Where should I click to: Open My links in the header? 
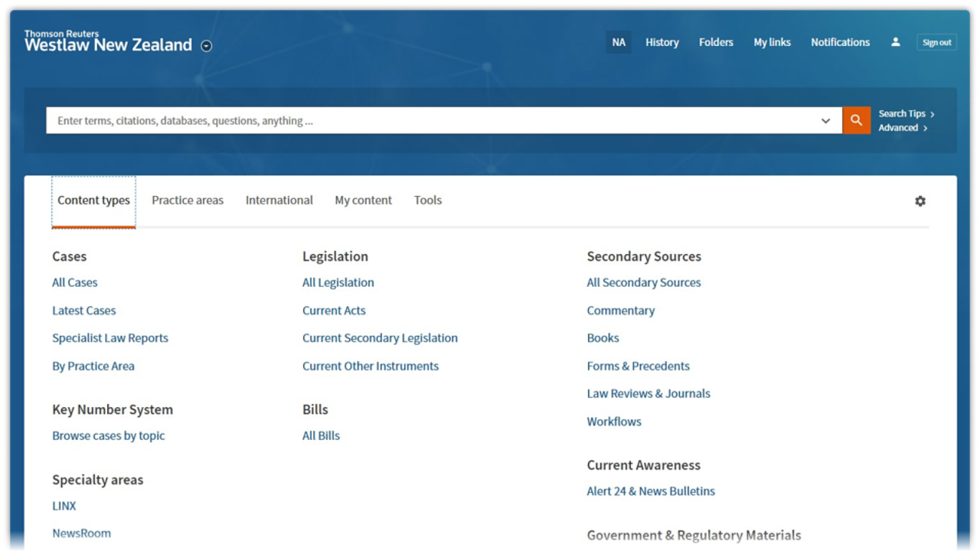pos(772,42)
